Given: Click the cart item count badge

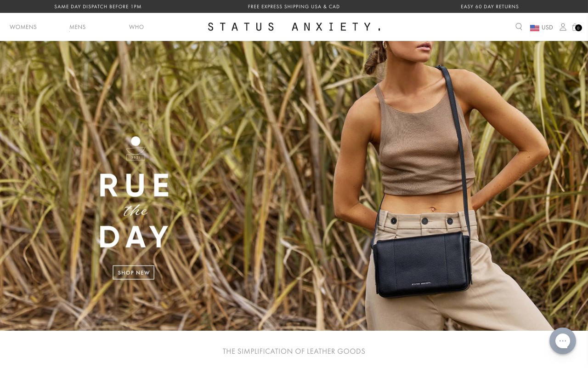Looking at the screenshot, I should 578,28.
